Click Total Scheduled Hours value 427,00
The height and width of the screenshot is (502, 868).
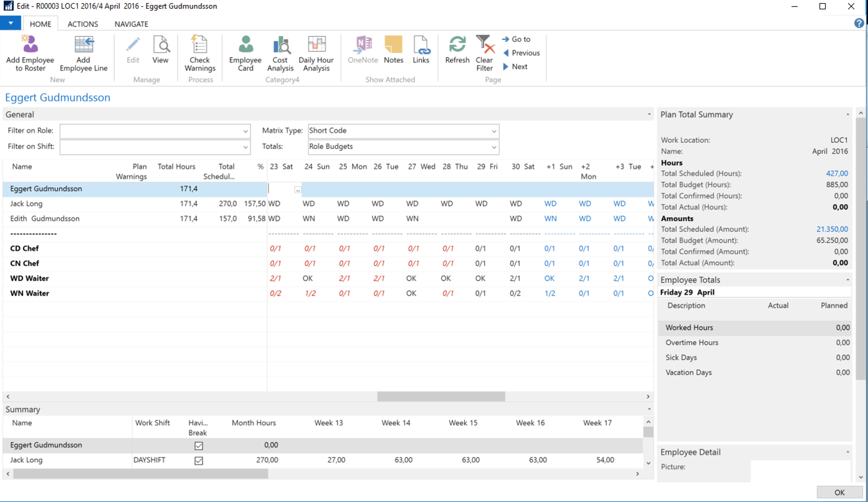tap(837, 174)
